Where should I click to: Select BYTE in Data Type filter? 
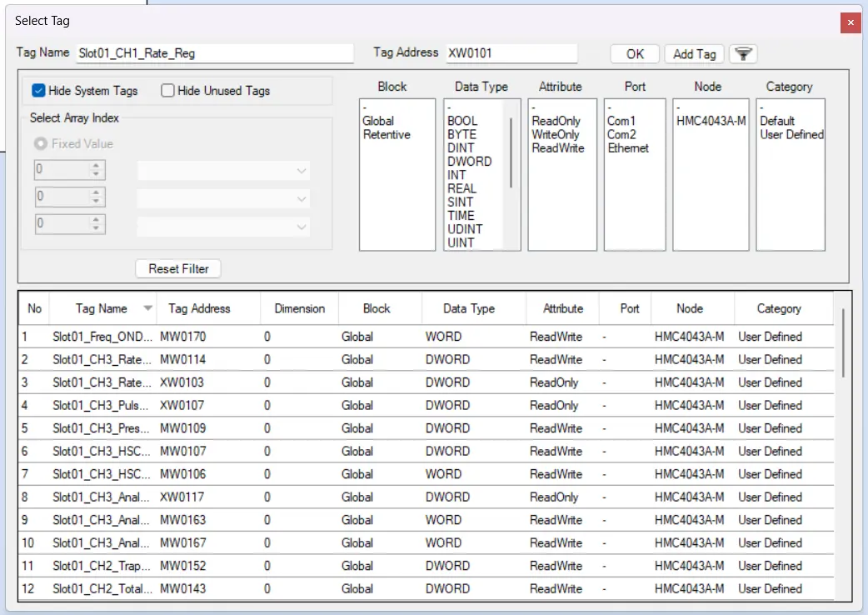tap(461, 134)
